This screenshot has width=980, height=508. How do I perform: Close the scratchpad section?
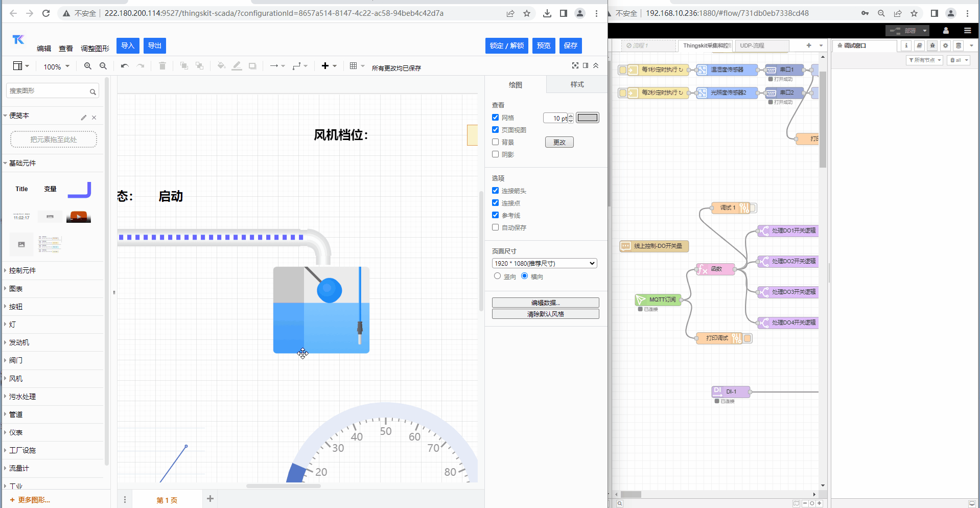coord(94,118)
